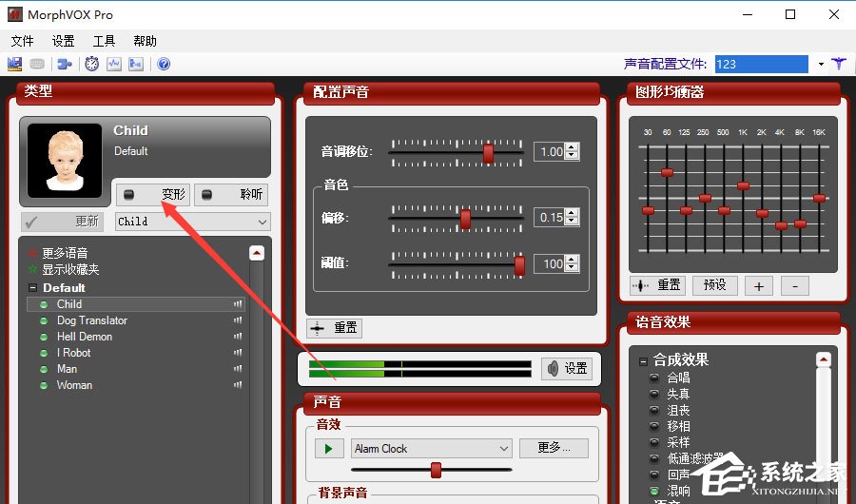Click the red star for 更多语音
Image resolution: width=856 pixels, height=504 pixels.
[x=32, y=253]
